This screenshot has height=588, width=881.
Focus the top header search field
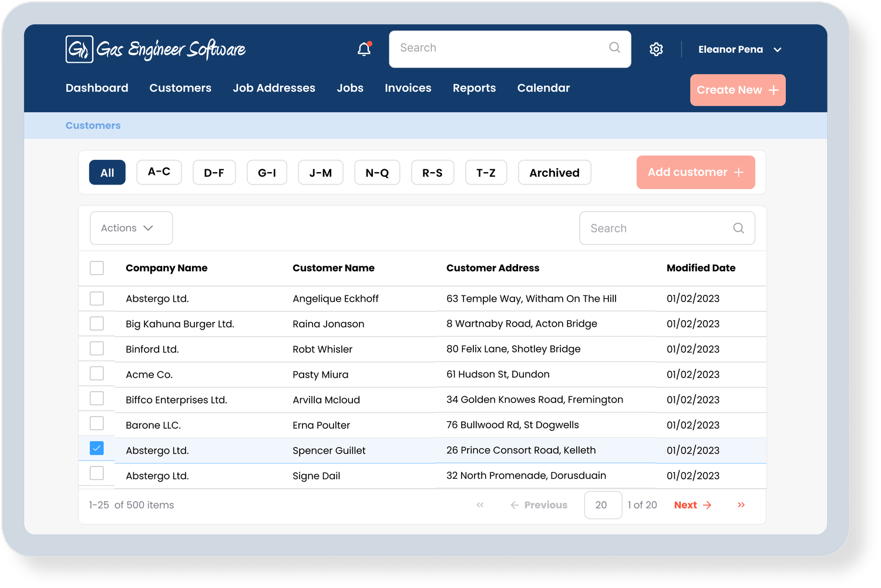(x=499, y=48)
